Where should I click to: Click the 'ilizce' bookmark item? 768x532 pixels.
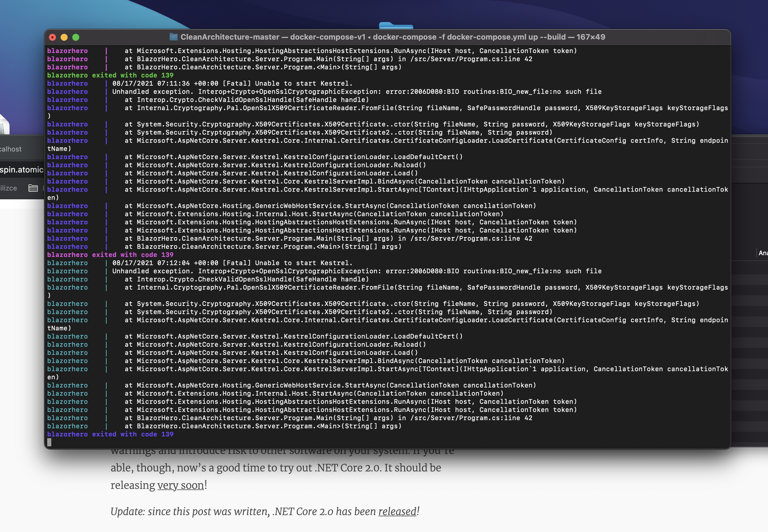9,188
